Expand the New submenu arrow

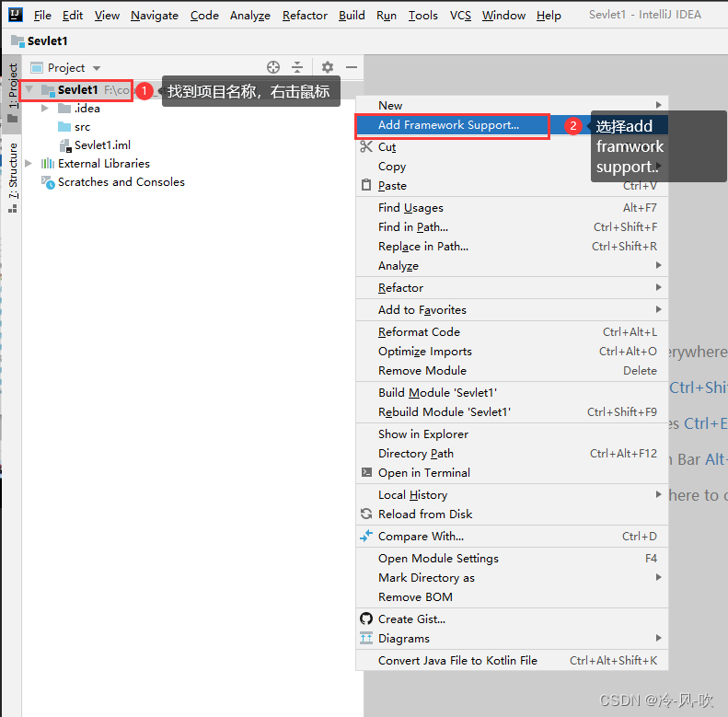(x=658, y=105)
